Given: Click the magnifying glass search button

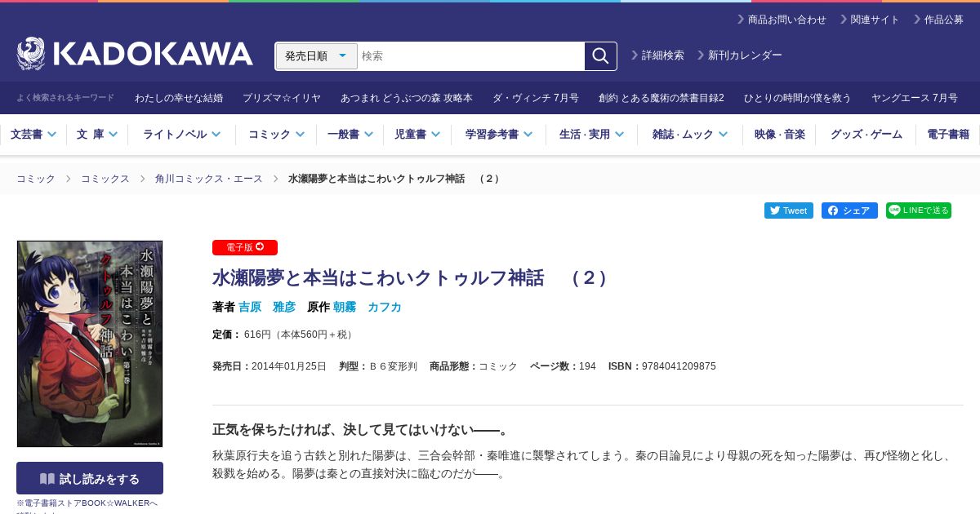Looking at the screenshot, I should (x=600, y=56).
